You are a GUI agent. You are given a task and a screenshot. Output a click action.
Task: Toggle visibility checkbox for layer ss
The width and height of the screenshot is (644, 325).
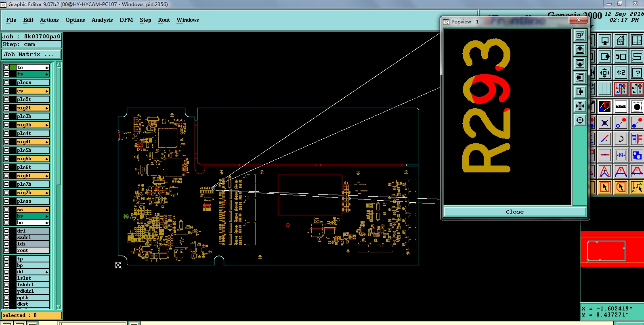pyautogui.click(x=6, y=210)
